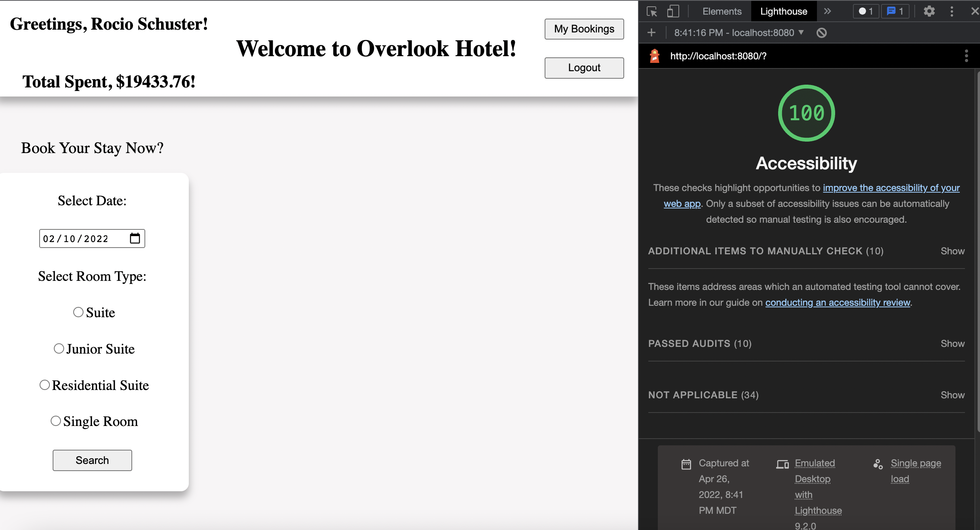
Task: Choose the Junior Suite option
Action: pos(59,348)
